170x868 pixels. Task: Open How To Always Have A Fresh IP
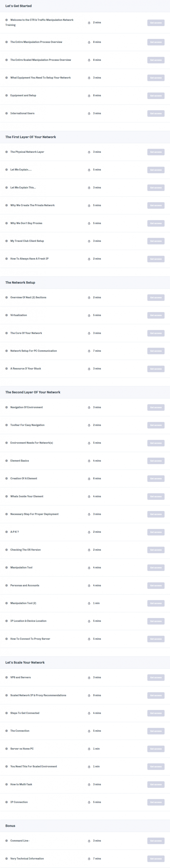pyautogui.click(x=29, y=259)
